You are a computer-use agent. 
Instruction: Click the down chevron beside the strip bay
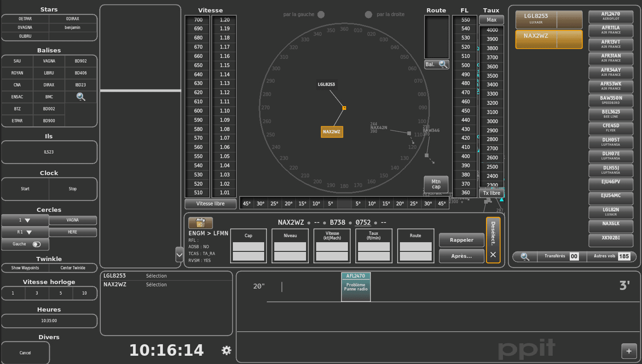pyautogui.click(x=179, y=254)
